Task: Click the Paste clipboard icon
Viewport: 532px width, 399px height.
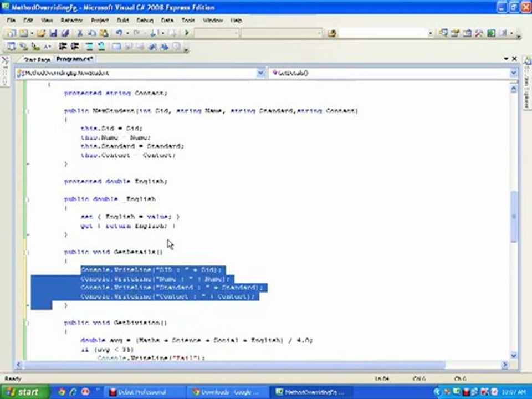Action: pyautogui.click(x=104, y=33)
